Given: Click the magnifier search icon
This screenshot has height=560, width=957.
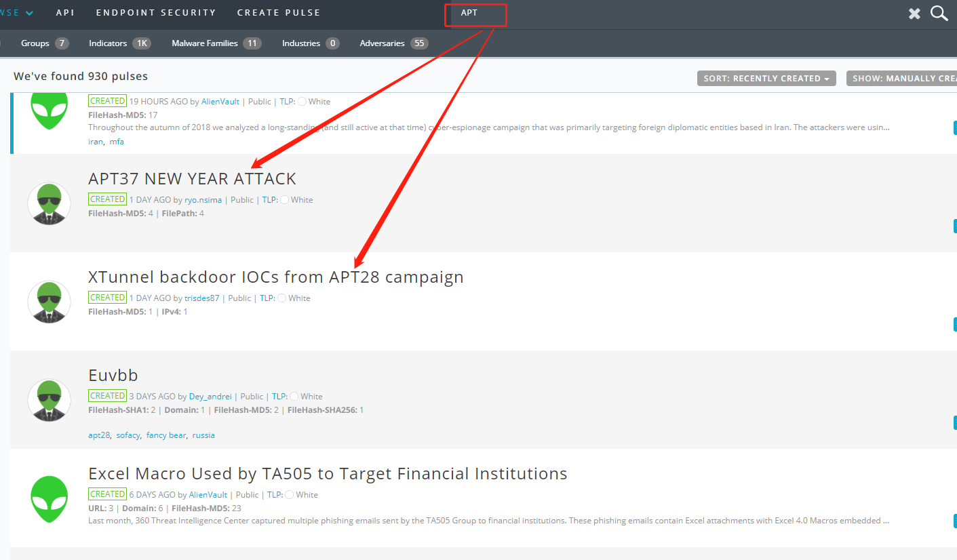Looking at the screenshot, I should coord(939,13).
